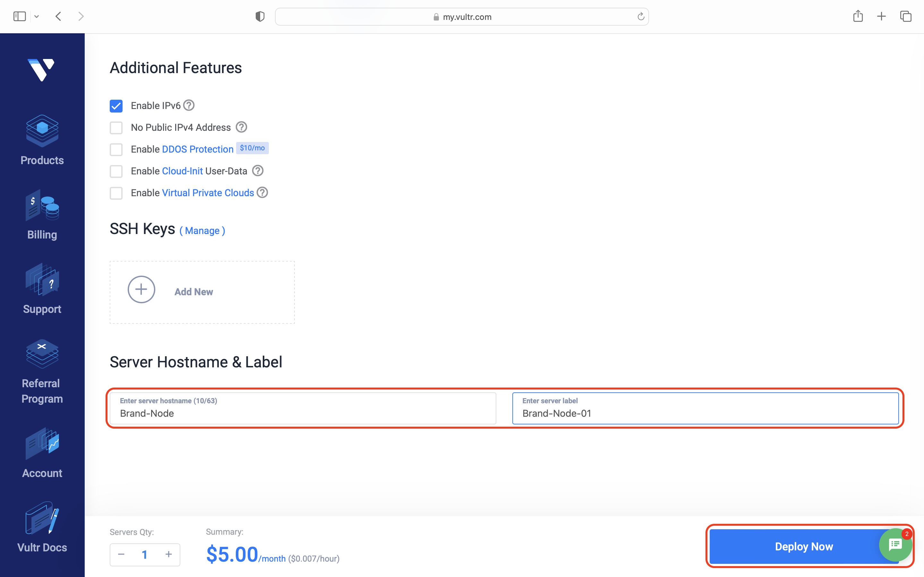924x577 pixels.
Task: Check No Public IPv4 Address option
Action: pyautogui.click(x=116, y=128)
